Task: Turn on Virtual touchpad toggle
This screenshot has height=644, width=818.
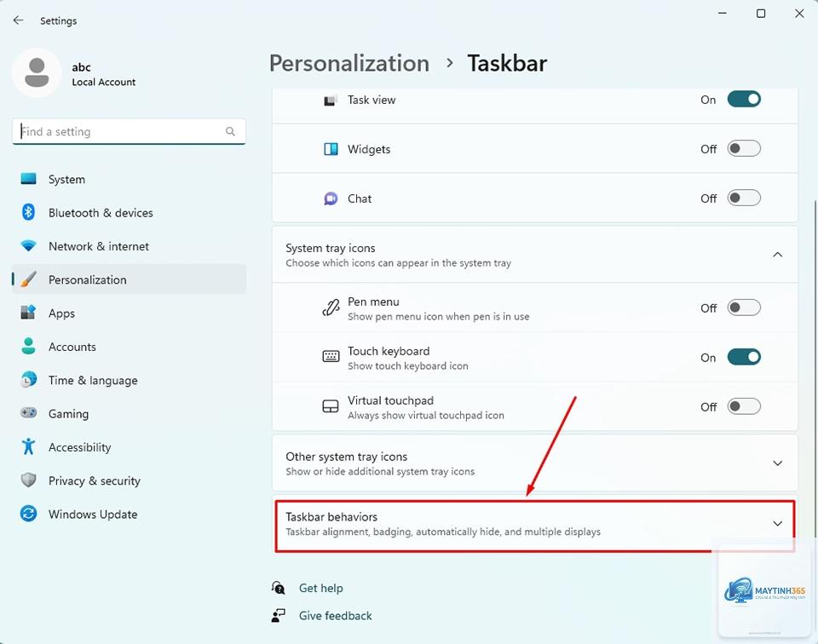Action: [744, 406]
